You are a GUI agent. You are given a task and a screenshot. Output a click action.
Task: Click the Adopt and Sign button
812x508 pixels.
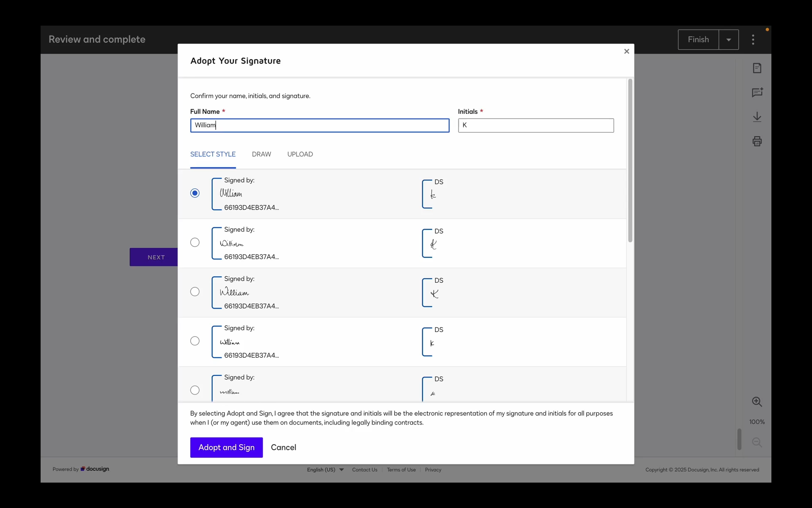pyautogui.click(x=226, y=447)
